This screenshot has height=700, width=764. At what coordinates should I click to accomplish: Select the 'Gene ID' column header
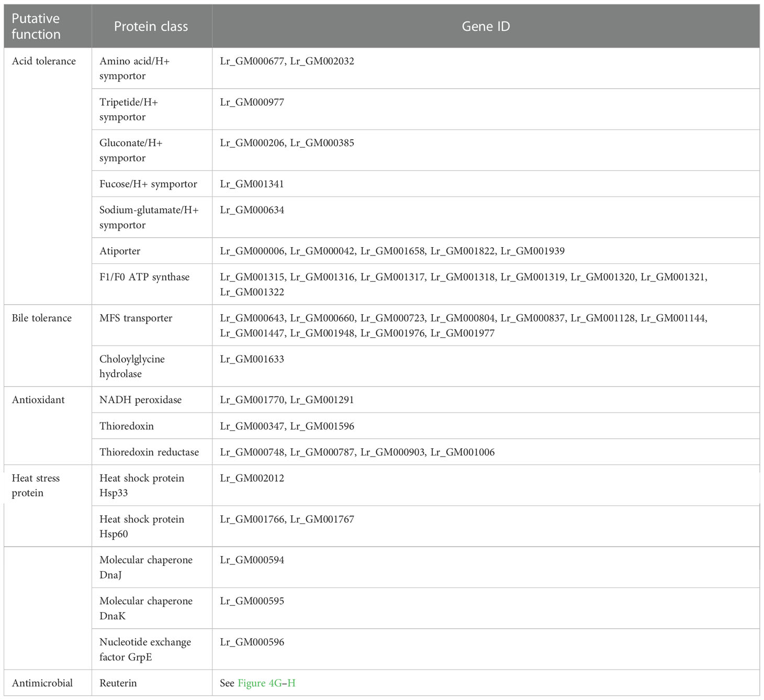point(486,26)
